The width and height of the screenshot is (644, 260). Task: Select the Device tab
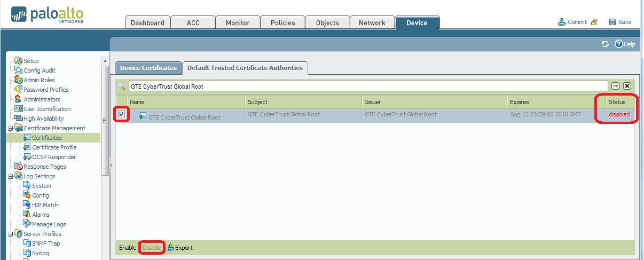tap(417, 22)
